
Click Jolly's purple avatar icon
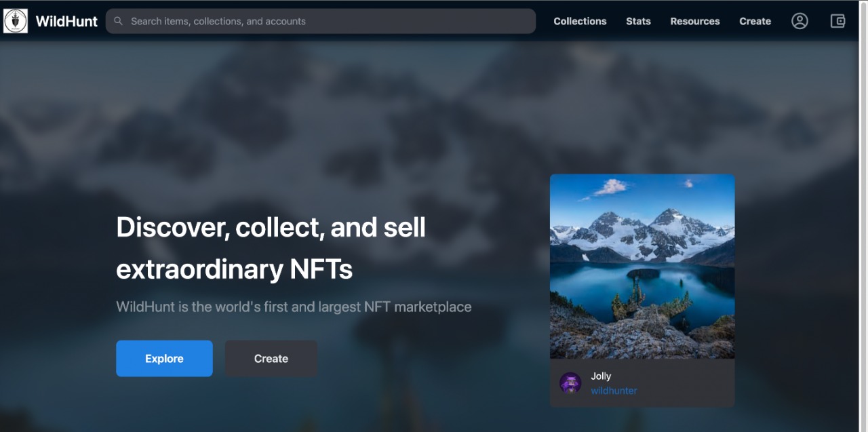pyautogui.click(x=570, y=382)
